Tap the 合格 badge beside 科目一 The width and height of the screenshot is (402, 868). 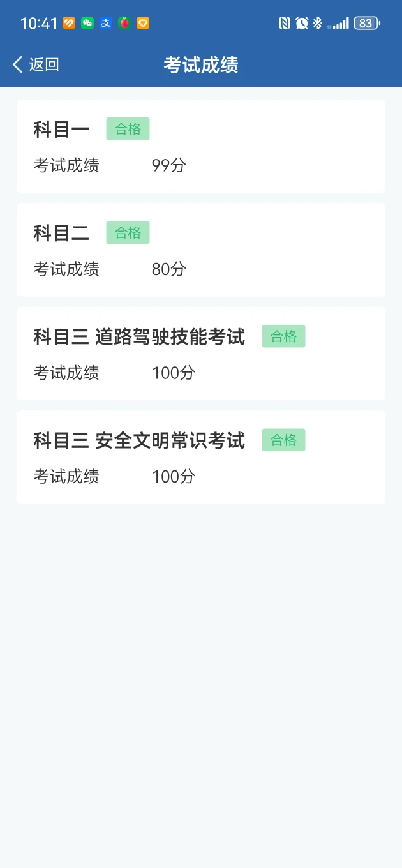click(128, 129)
